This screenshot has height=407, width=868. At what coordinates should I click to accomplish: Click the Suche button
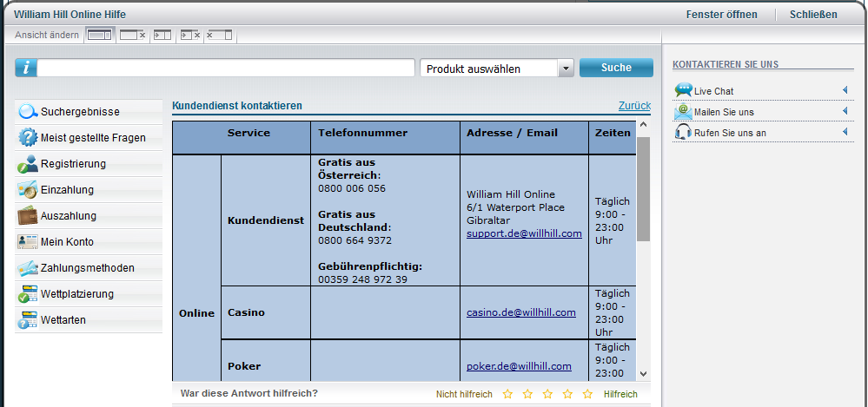[616, 68]
